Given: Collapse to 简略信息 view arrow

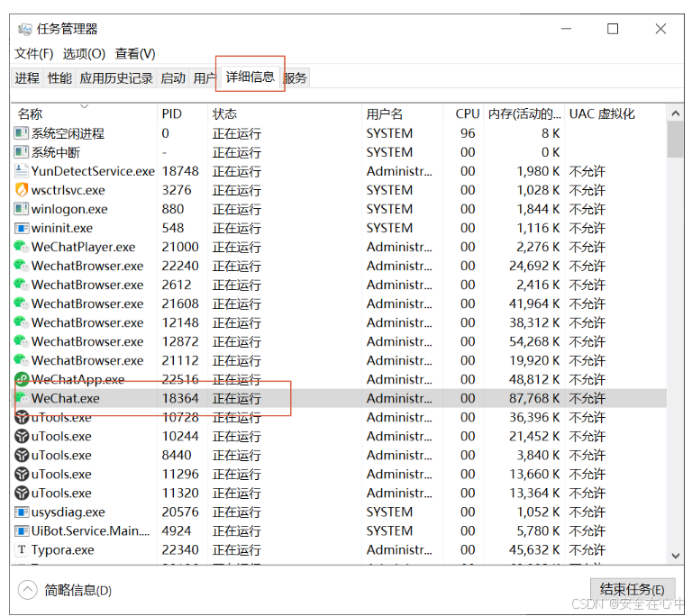Looking at the screenshot, I should point(27,590).
